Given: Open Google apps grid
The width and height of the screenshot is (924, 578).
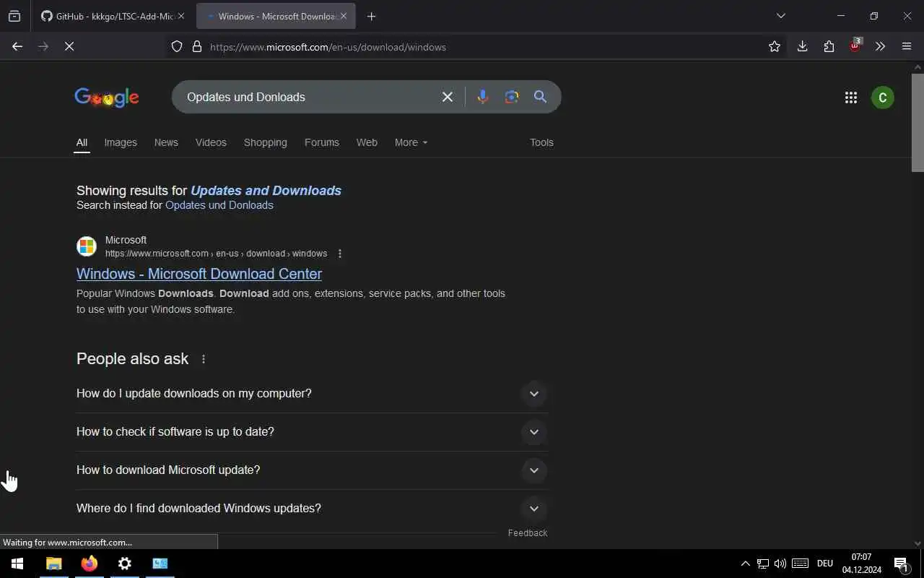Looking at the screenshot, I should pos(851,98).
